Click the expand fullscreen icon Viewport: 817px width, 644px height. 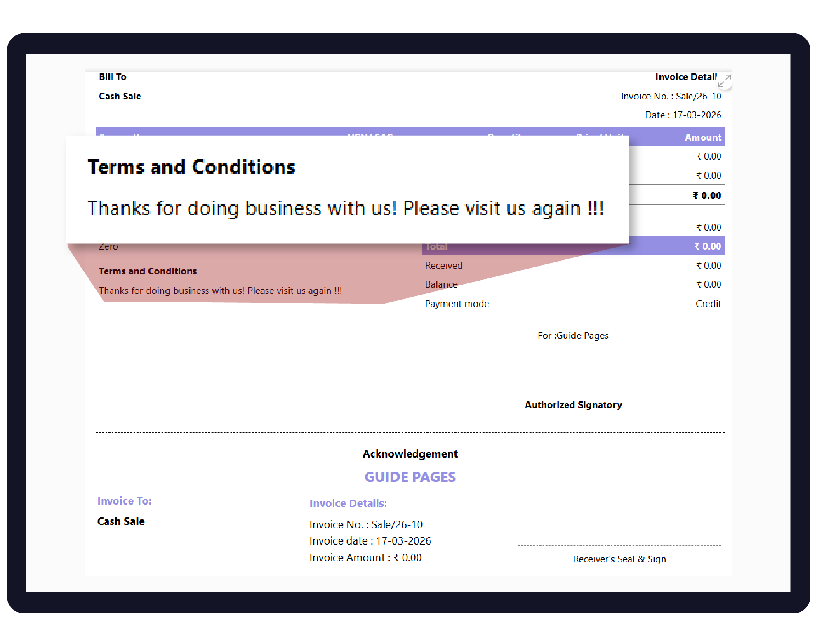pos(724,80)
